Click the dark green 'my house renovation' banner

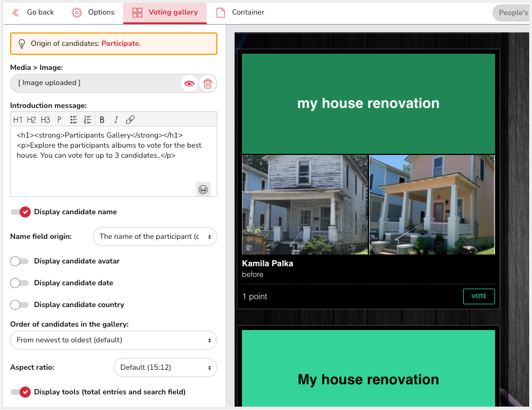coord(368,103)
